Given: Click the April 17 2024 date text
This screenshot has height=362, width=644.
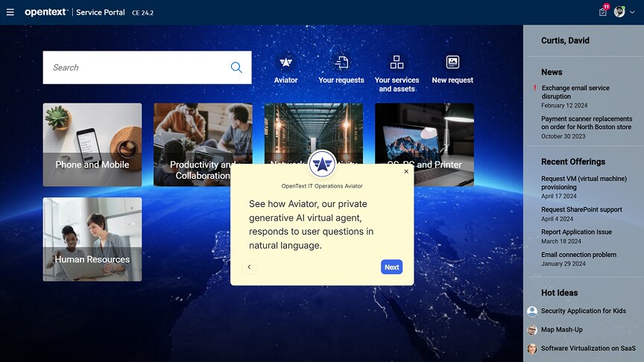Looking at the screenshot, I should point(558,196).
